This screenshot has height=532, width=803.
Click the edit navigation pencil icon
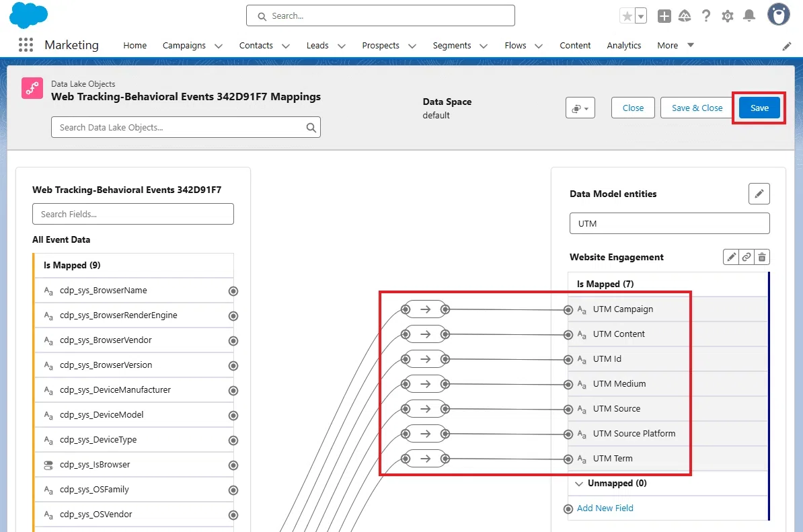coord(787,46)
